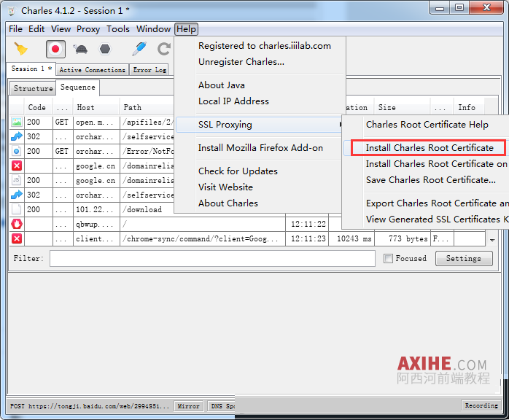
Task: Open the SSL Proxying submenu arrow
Action: click(340, 124)
